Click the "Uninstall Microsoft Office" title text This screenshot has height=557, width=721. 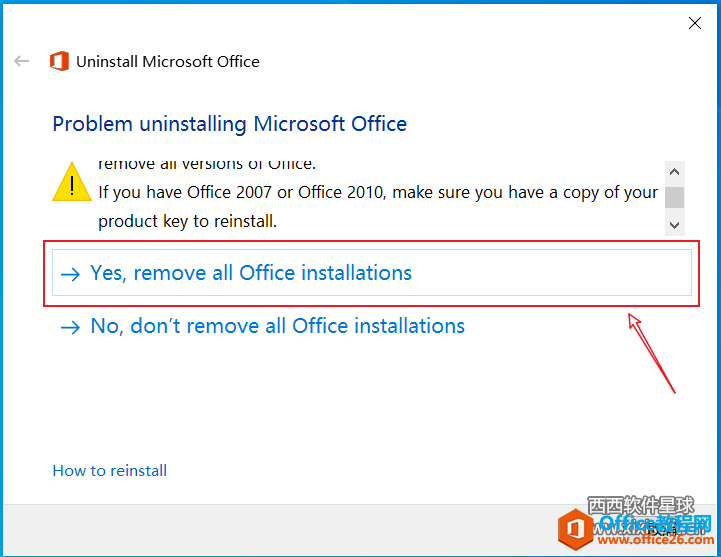(168, 61)
